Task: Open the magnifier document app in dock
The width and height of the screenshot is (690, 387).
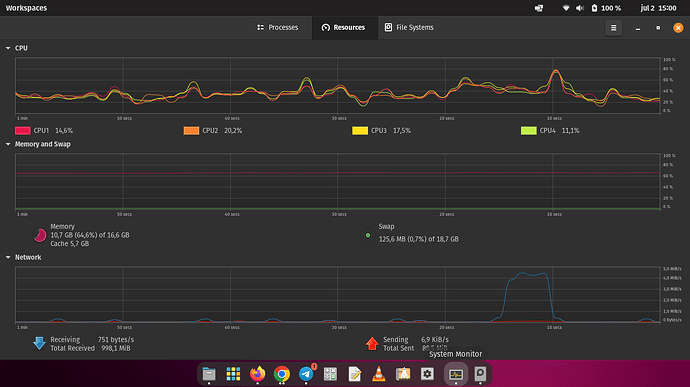Action: (480, 374)
